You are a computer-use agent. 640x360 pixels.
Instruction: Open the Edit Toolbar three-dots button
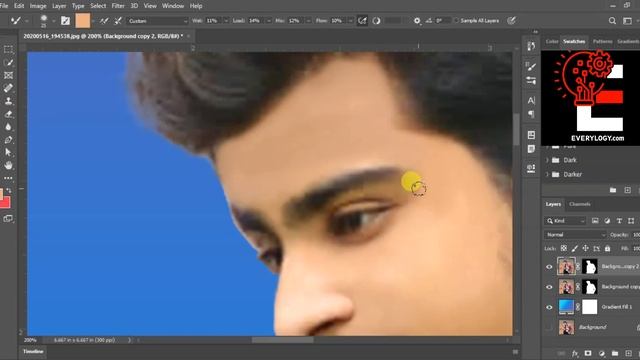[x=8, y=178]
